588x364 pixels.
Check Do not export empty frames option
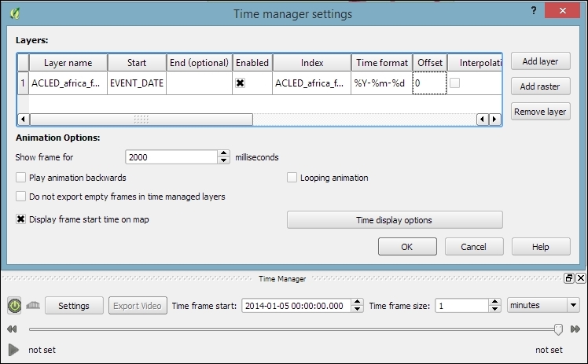(21, 197)
